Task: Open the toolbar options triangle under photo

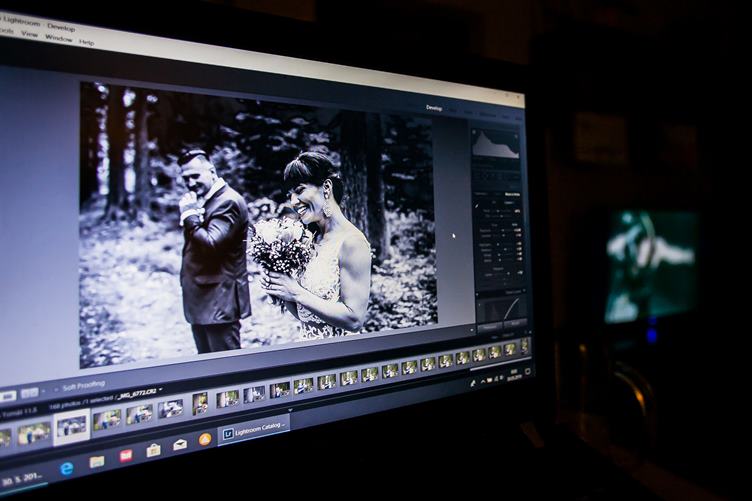Action: (472, 330)
